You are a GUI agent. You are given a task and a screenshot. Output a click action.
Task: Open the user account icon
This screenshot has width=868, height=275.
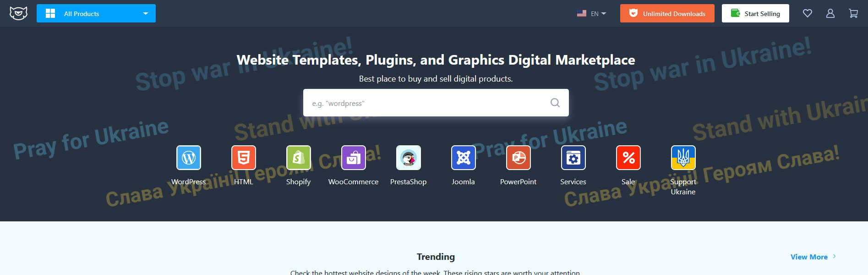pyautogui.click(x=830, y=13)
